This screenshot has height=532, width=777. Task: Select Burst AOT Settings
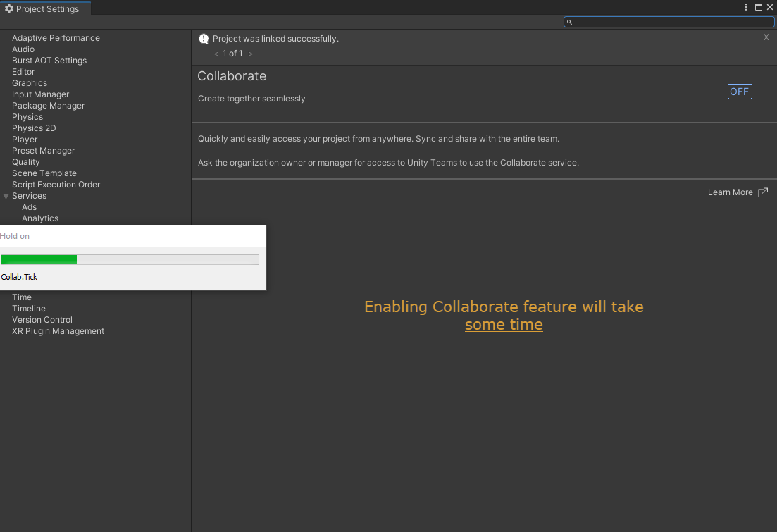[x=49, y=61]
